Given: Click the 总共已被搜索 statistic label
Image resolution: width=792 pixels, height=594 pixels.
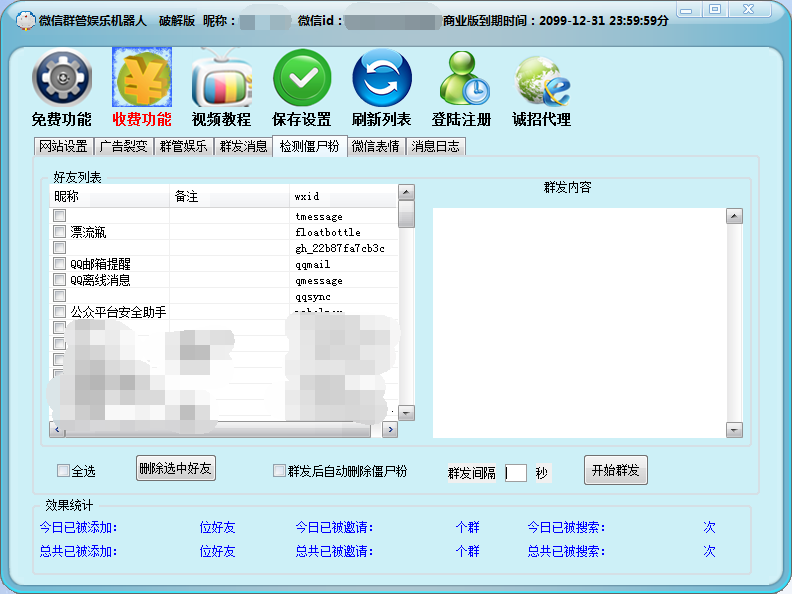Looking at the screenshot, I should coord(566,551).
